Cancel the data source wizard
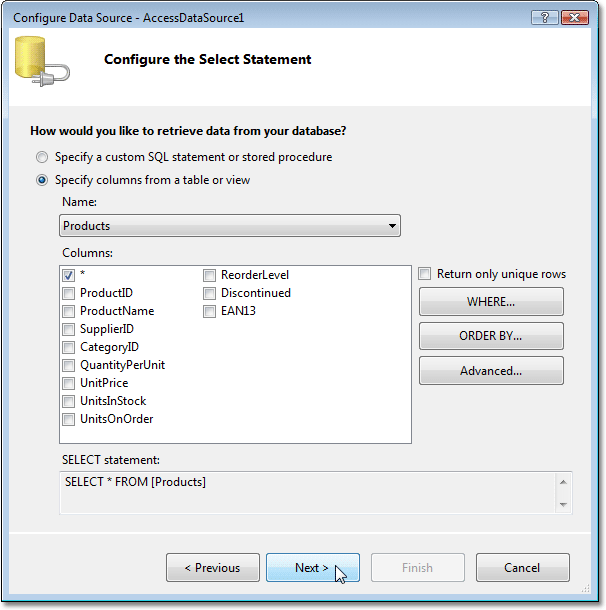Viewport: 606px width, 610px height. click(523, 568)
